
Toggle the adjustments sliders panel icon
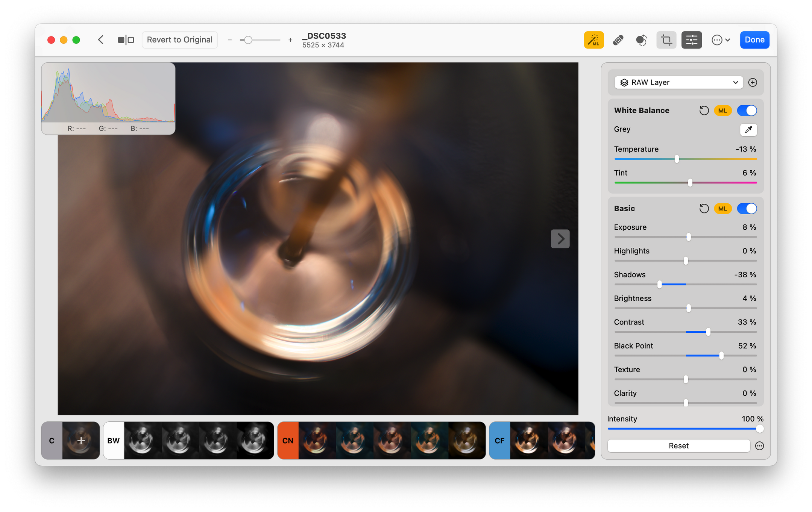click(691, 40)
